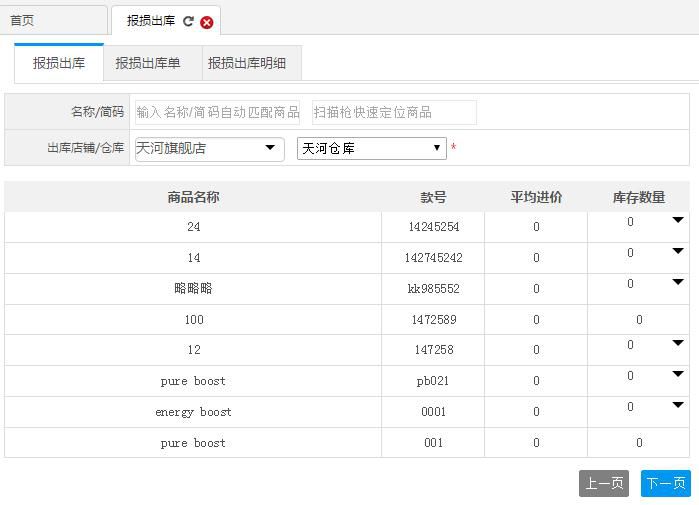The height and width of the screenshot is (505, 699).
Task: Click the refresh icon on 报损出库 tab
Action: point(188,21)
